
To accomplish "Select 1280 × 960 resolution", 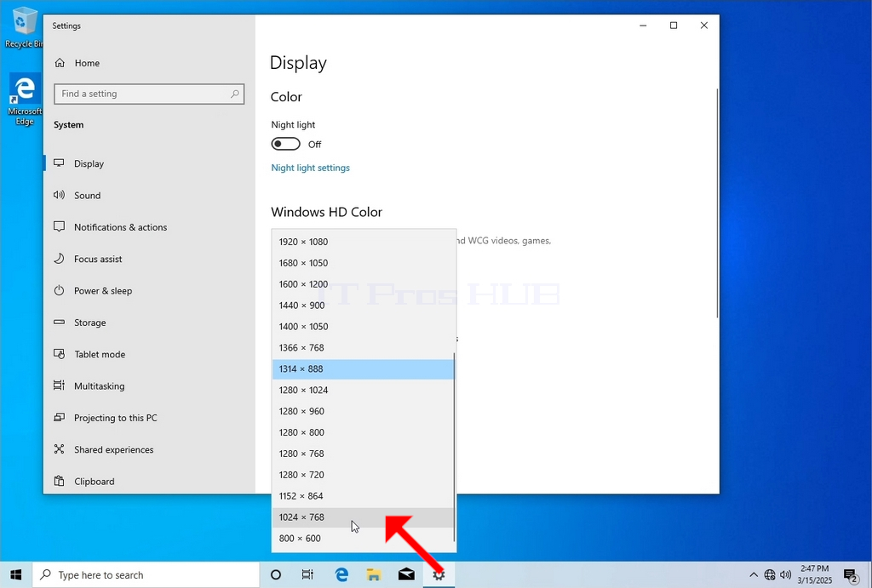I will [364, 411].
